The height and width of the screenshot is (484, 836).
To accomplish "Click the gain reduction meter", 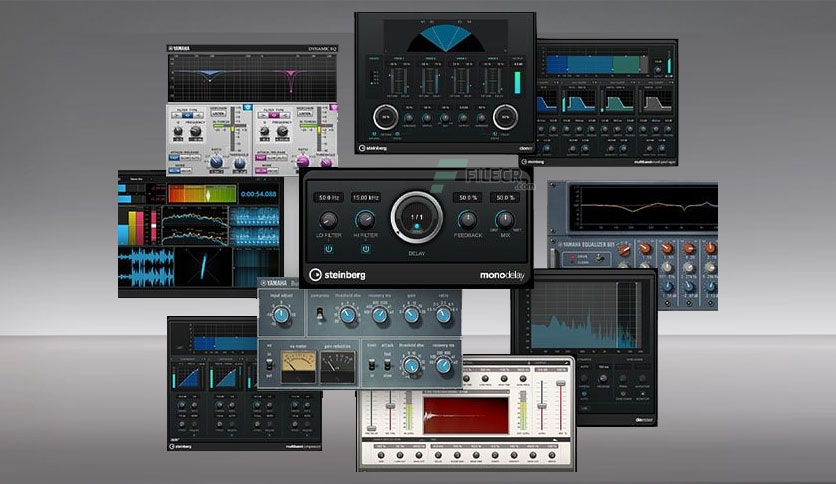I will coord(337,367).
